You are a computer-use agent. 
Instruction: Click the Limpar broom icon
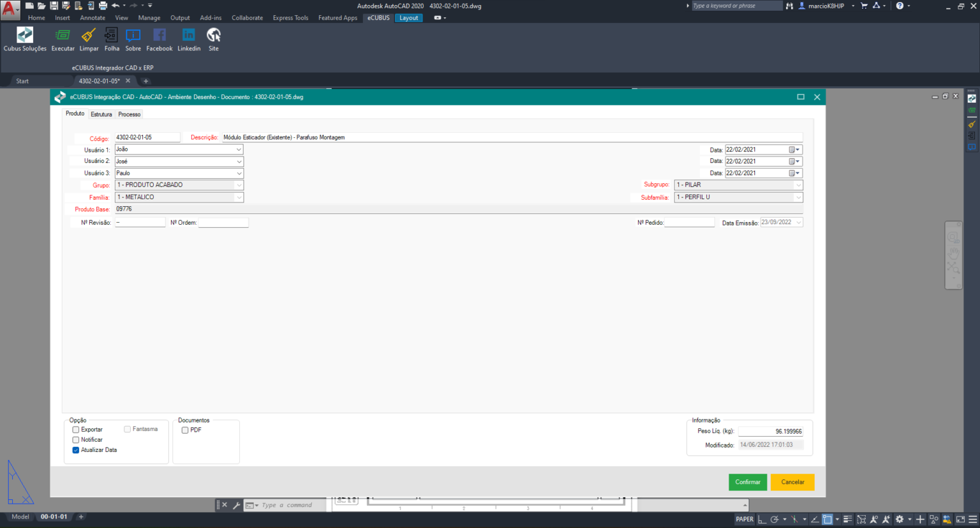click(x=89, y=35)
